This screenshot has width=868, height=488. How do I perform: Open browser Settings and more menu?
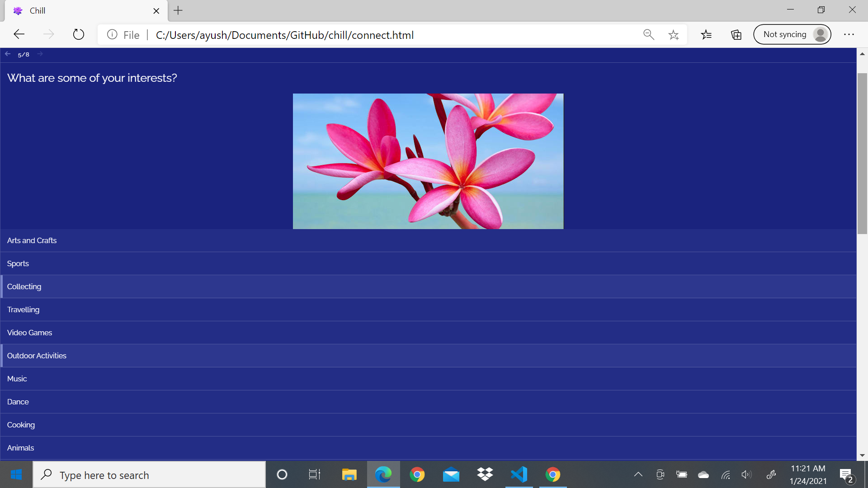[x=849, y=35]
